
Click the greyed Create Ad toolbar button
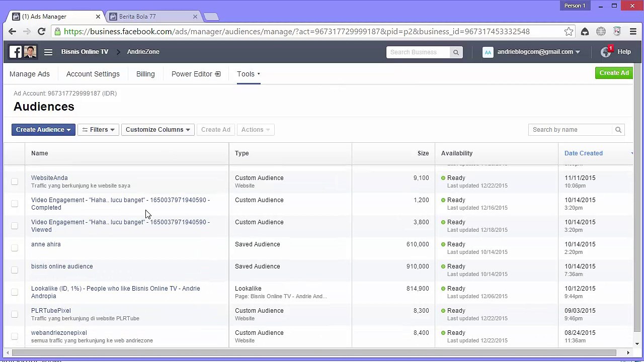[216, 130]
